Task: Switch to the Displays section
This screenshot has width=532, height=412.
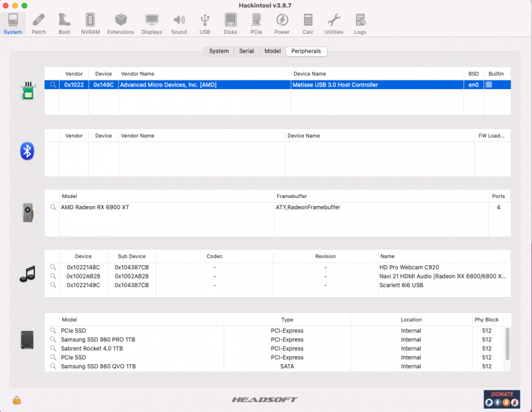Action: 152,23
